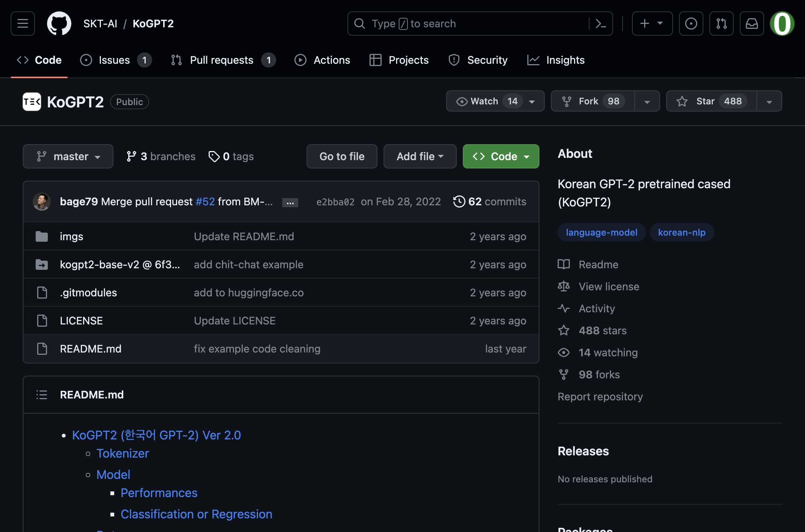Viewport: 805px width, 532px height.
Task: Click the star icon beside 488 stars
Action: pos(564,331)
